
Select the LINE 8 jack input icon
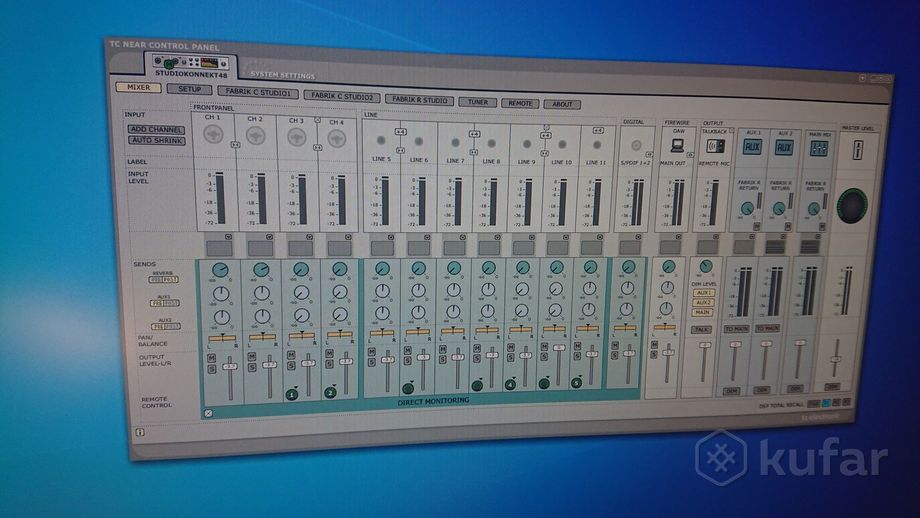492,143
